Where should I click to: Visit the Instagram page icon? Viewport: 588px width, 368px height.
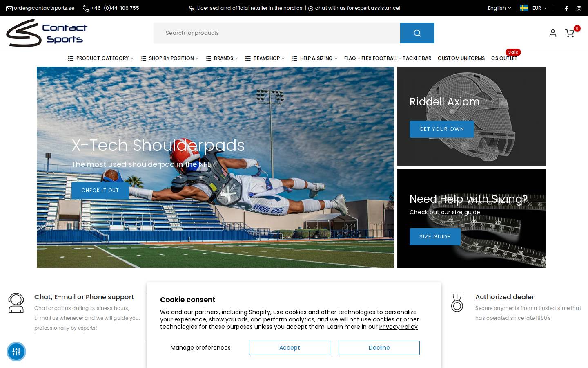(579, 8)
